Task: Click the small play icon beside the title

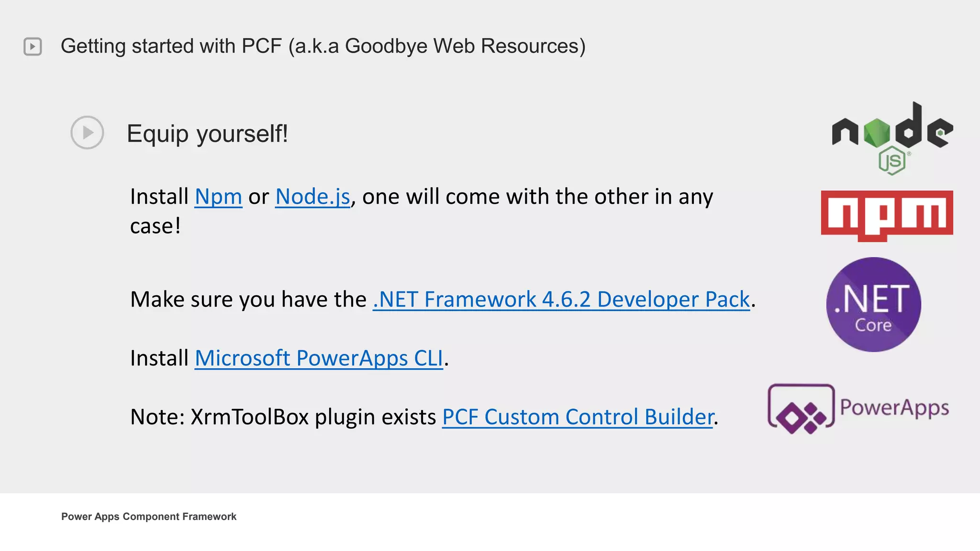Action: click(x=33, y=46)
